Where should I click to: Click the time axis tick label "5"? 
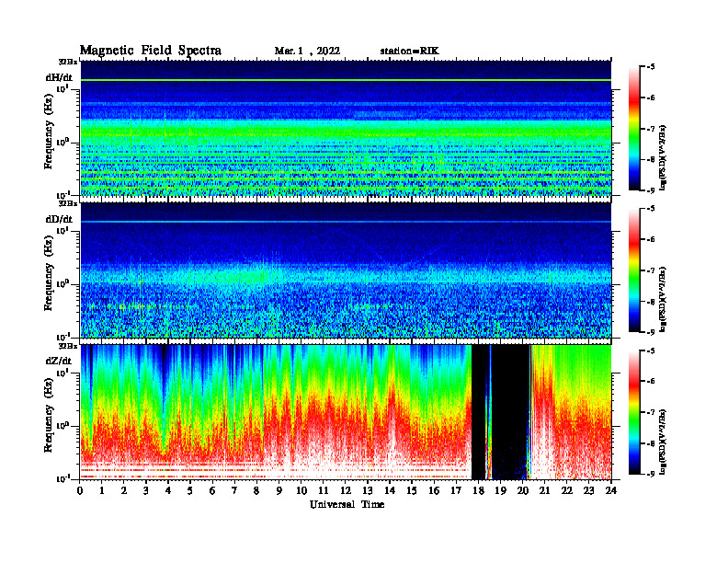tap(190, 490)
